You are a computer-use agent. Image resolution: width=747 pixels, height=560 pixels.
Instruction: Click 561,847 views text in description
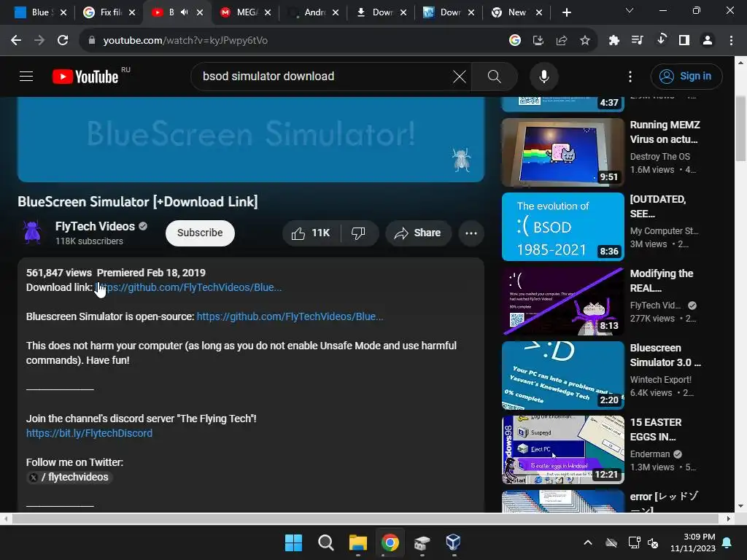tap(58, 273)
